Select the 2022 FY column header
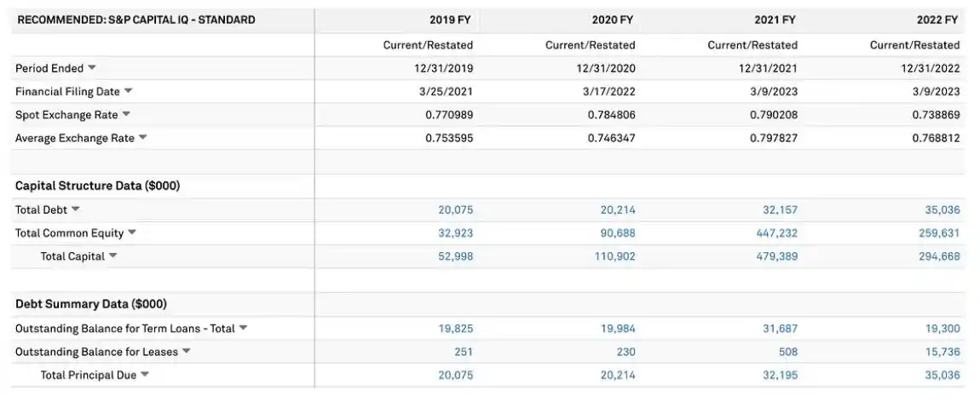Viewport: 980px width, 402px height. click(938, 20)
